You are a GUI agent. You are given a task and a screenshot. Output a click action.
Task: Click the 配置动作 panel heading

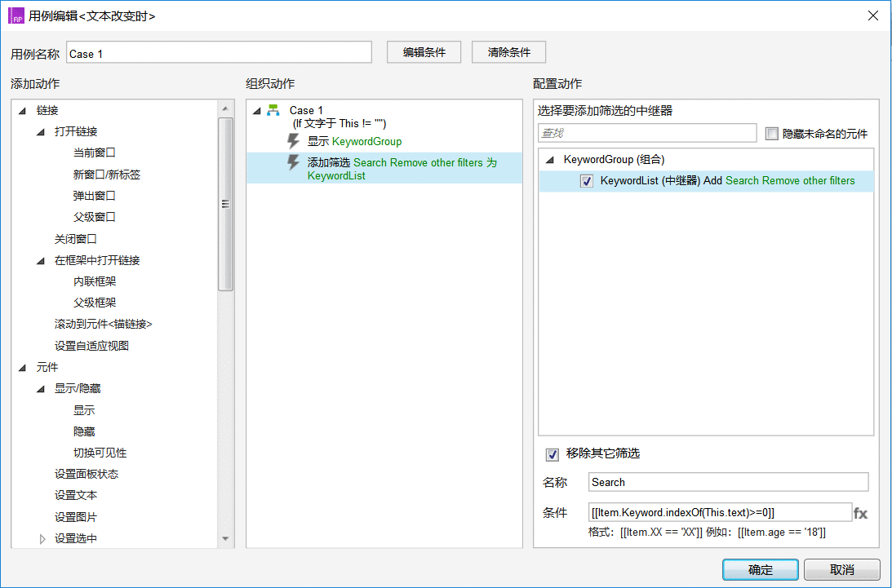[557, 84]
